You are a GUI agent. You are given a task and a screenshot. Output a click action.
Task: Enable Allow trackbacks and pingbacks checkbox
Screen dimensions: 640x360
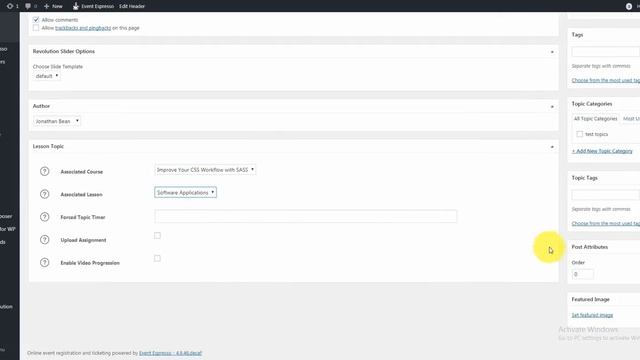click(36, 28)
